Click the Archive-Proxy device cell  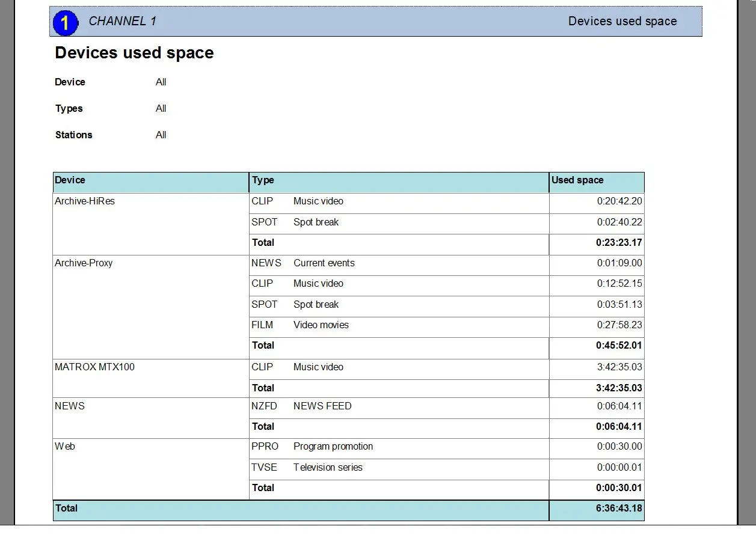[84, 263]
